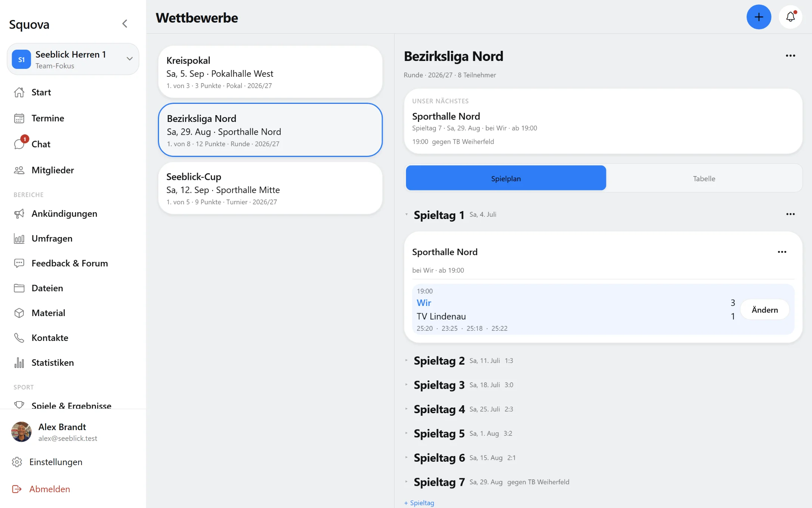812x508 pixels.
Task: Expand Spieltag 5 matchday
Action: click(439, 433)
